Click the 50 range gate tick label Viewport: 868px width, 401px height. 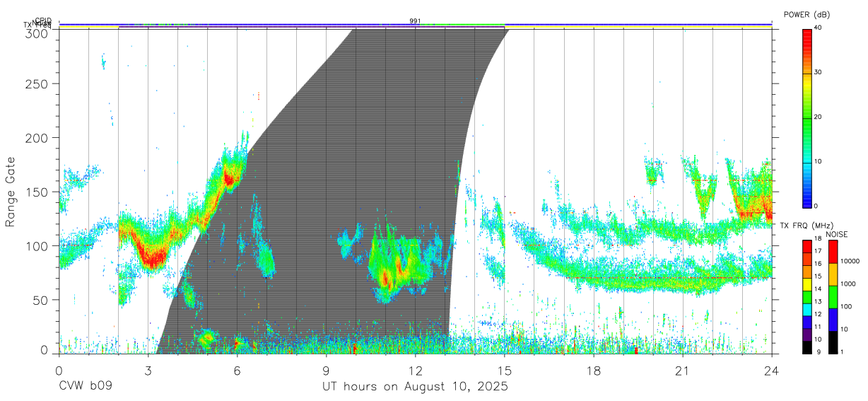41,300
